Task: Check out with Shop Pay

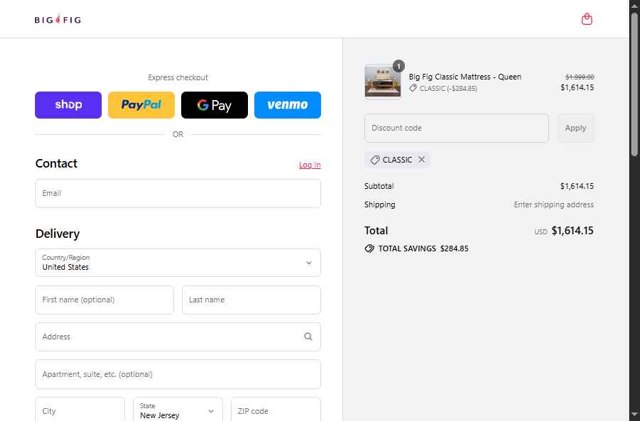Action: tap(68, 105)
